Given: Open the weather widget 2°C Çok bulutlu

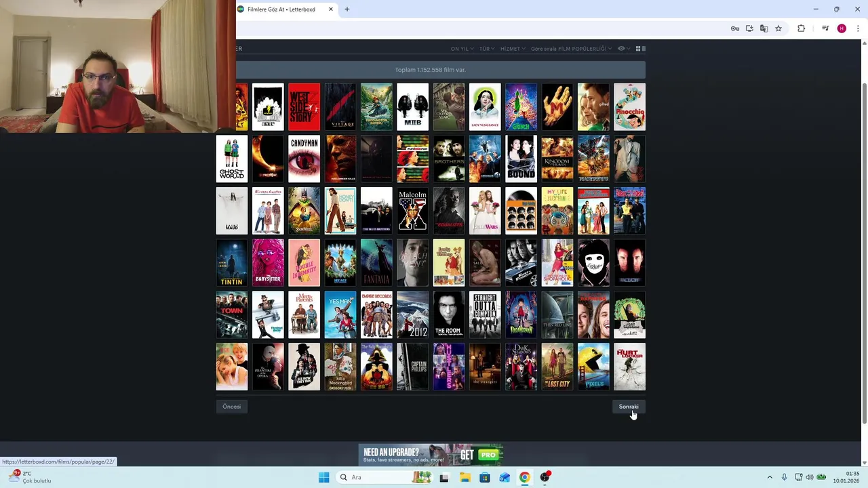Looking at the screenshot, I should point(28,477).
